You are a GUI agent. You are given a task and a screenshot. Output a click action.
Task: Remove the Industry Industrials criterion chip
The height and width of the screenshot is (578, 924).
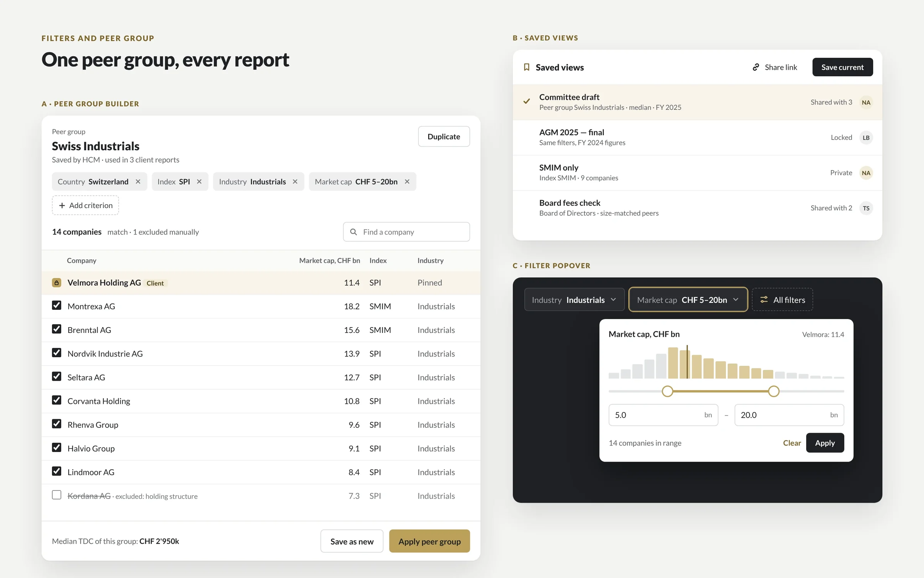pos(295,181)
